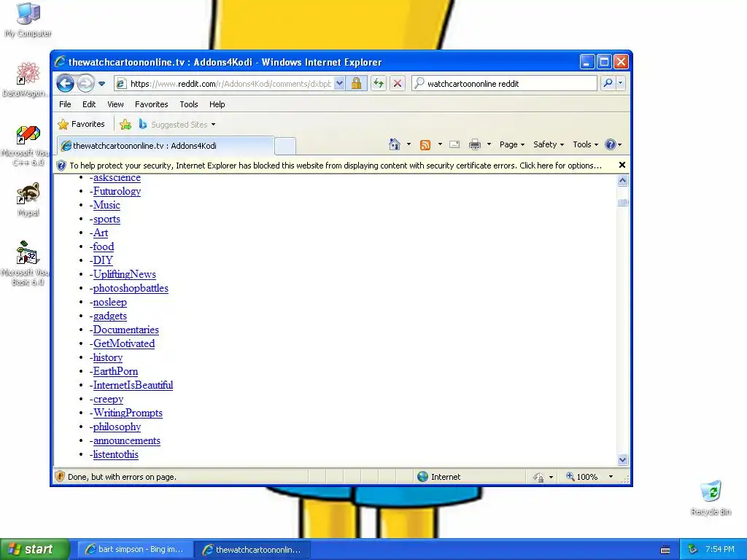
Task: Open the WritingPrompts link
Action: [x=128, y=413]
